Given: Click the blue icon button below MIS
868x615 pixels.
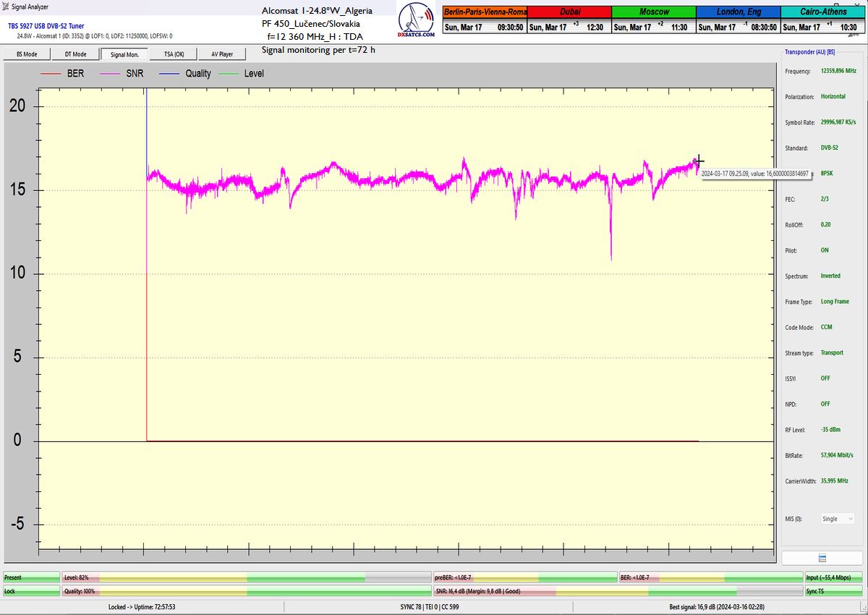Looking at the screenshot, I should pos(821,558).
